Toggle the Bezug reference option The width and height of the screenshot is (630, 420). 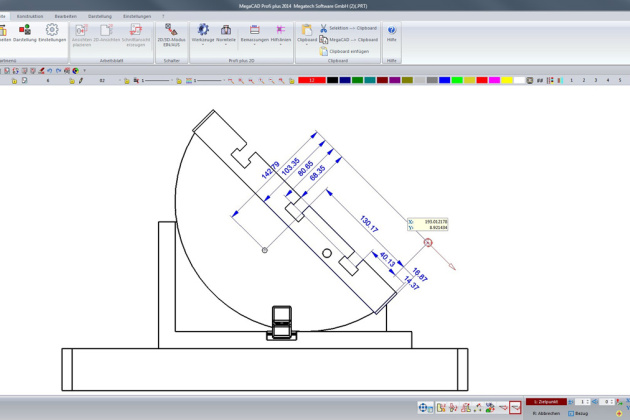click(578, 412)
